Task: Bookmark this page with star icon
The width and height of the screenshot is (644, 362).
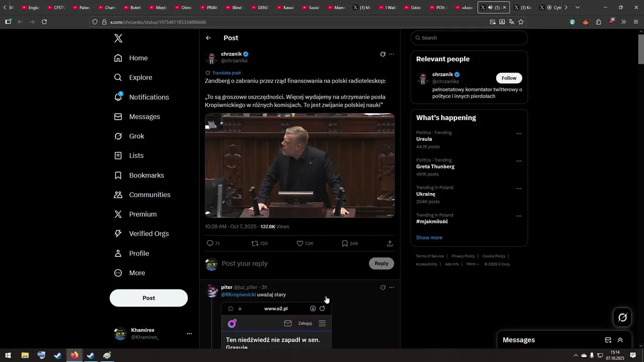Action: (521, 22)
